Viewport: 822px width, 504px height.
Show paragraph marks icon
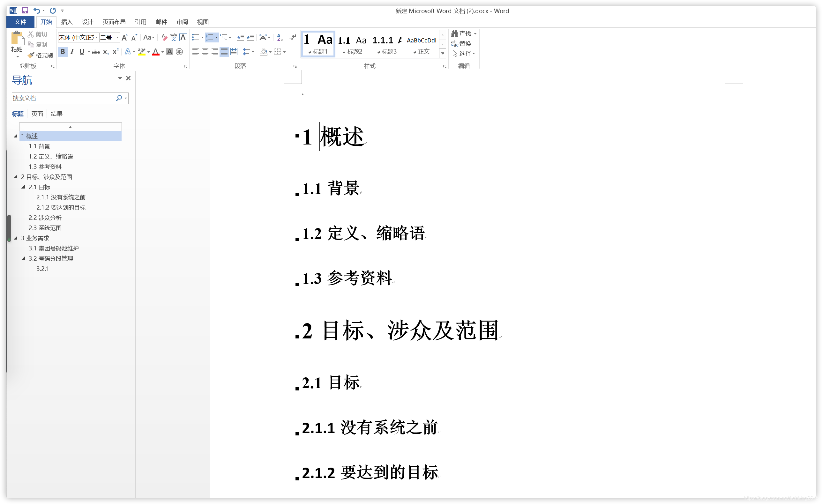pos(293,37)
